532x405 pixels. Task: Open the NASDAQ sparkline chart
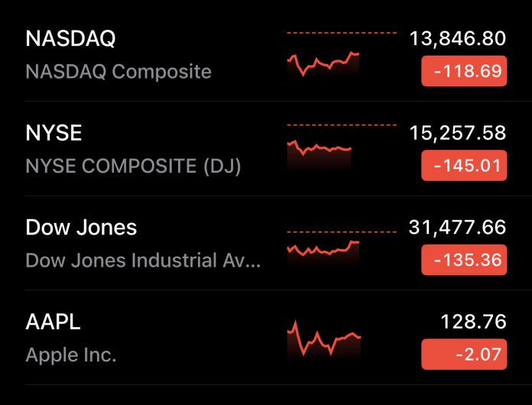(x=323, y=63)
